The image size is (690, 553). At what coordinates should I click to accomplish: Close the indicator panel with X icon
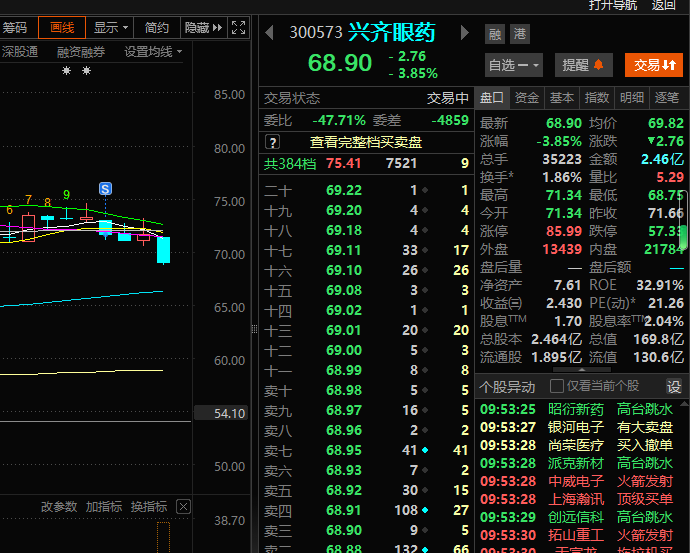(184, 506)
